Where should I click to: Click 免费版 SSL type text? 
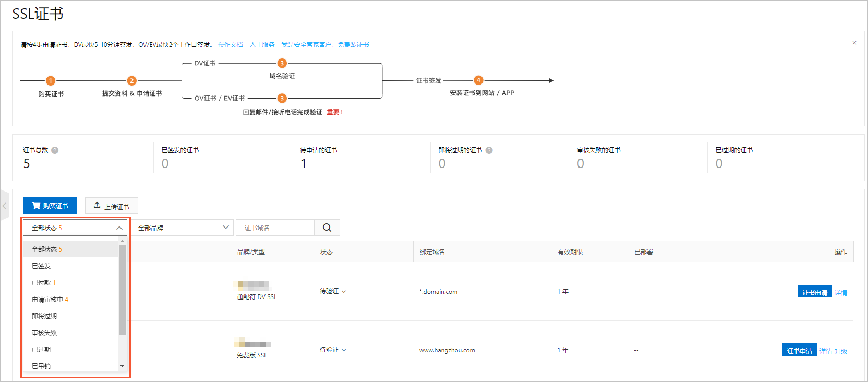(252, 355)
